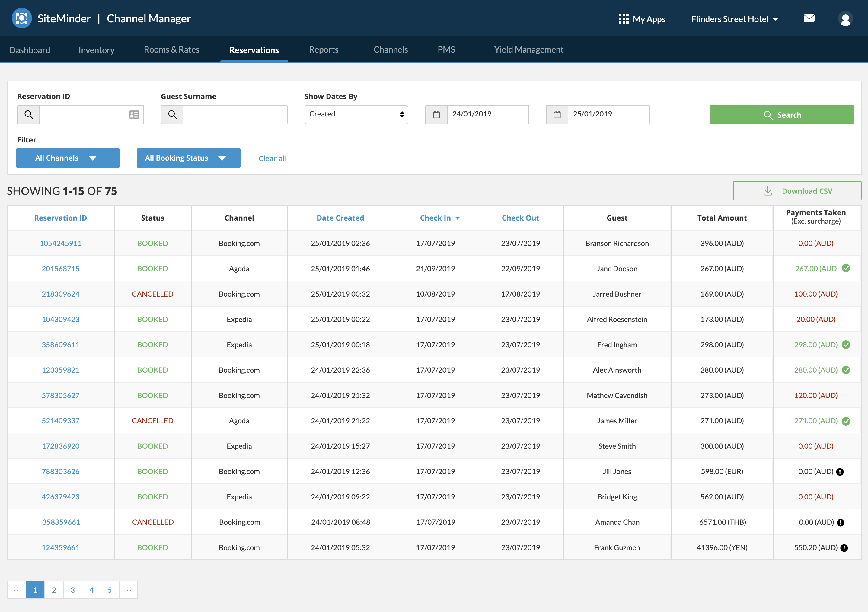
Task: Click the Clear all link
Action: tap(273, 158)
